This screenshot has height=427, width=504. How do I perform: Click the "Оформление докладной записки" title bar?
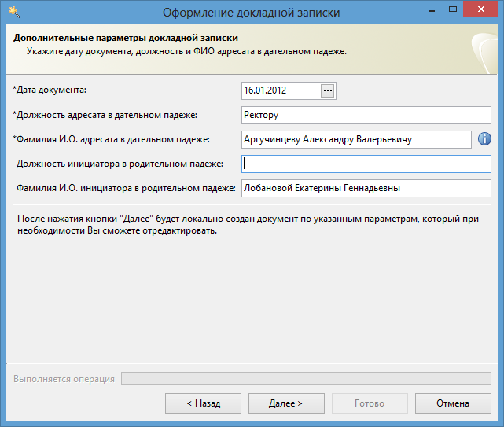pyautogui.click(x=252, y=12)
